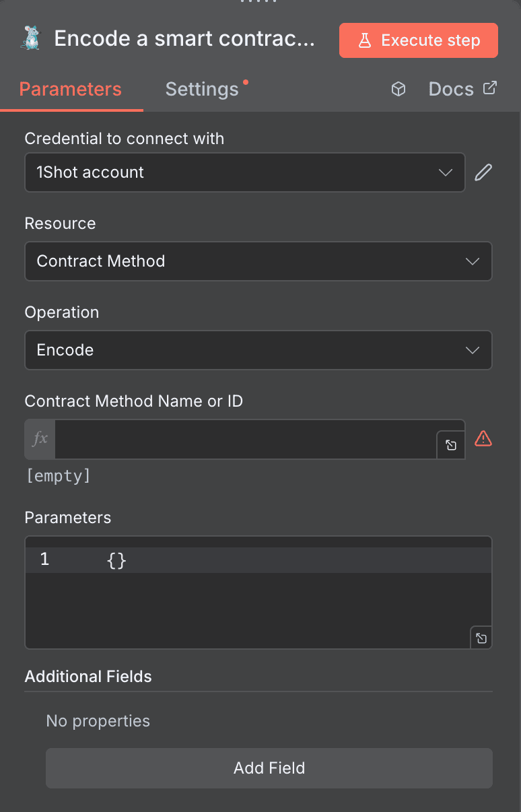Click the node title to rename it
This screenshot has height=812, width=521.
click(184, 38)
